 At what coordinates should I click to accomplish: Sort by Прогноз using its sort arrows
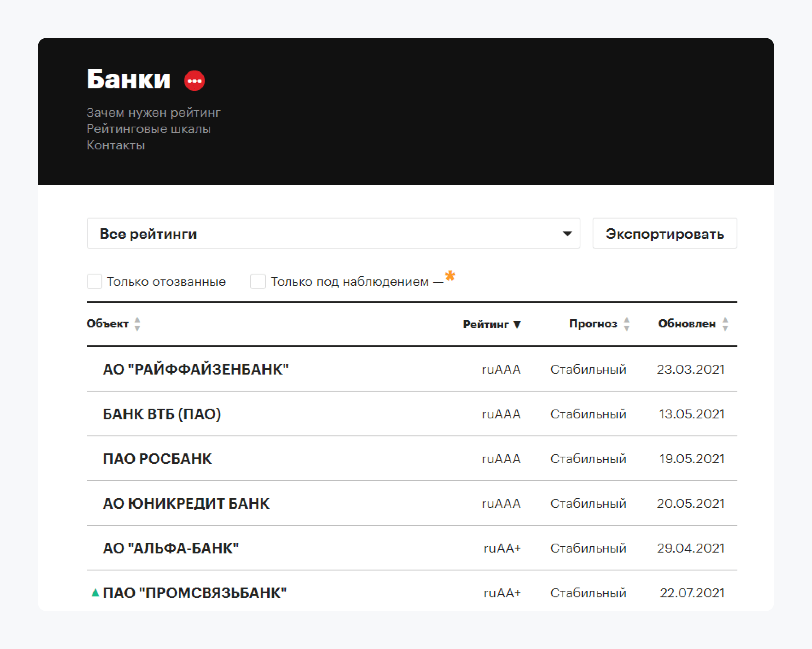click(627, 324)
